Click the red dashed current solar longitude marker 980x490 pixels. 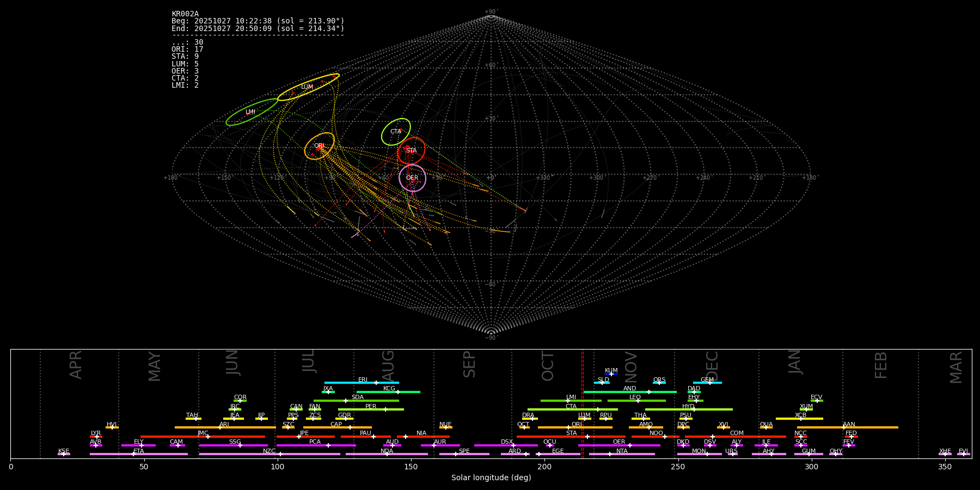point(582,403)
